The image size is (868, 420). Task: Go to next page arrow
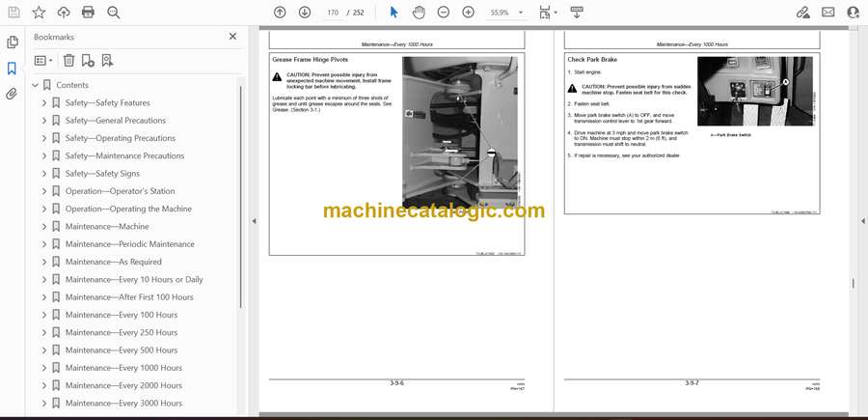click(x=305, y=13)
